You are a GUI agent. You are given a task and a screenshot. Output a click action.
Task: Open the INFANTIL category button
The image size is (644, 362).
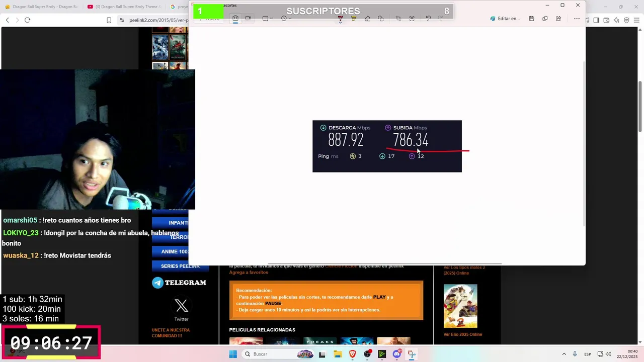(170, 222)
